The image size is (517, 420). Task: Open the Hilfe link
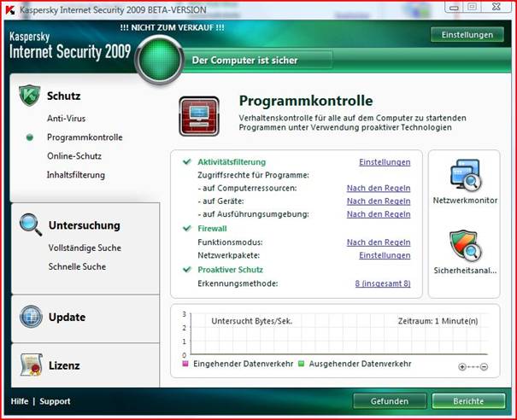[x=20, y=401]
